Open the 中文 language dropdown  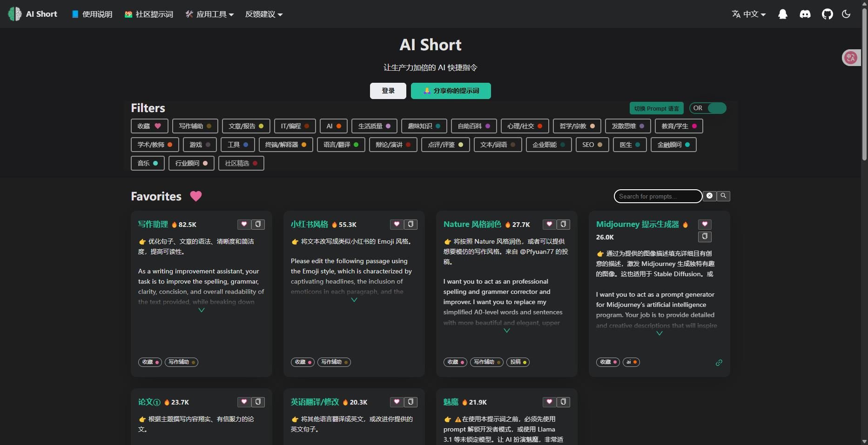[749, 14]
